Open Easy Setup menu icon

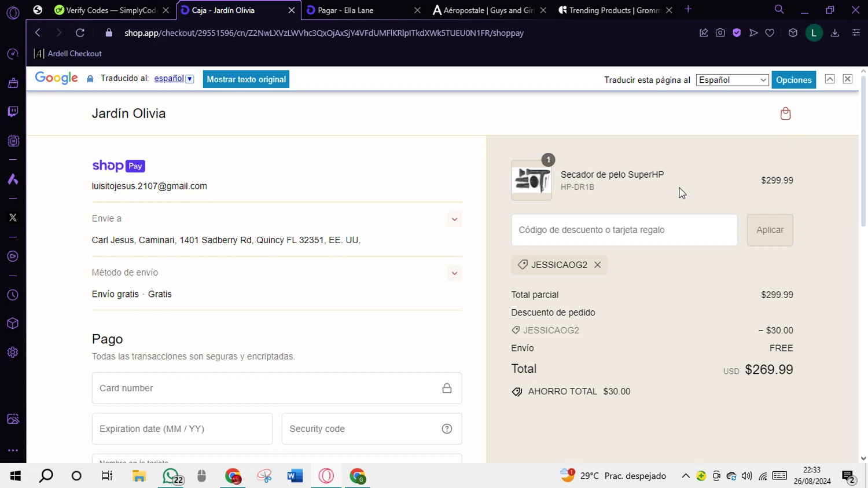(856, 33)
